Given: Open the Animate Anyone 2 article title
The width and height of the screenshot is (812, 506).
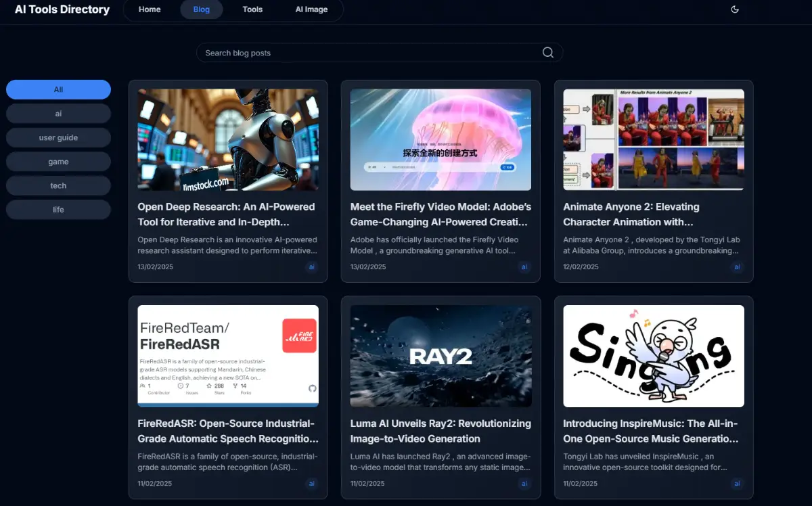Looking at the screenshot, I should point(631,214).
